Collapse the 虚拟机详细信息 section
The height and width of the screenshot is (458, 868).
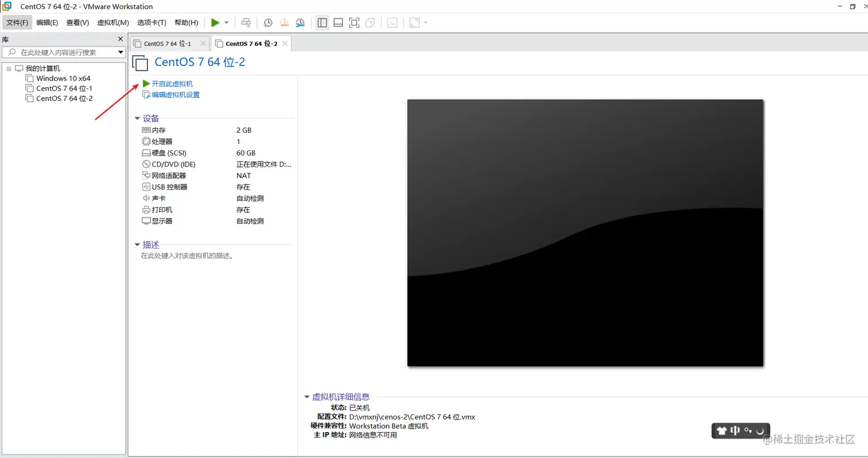[307, 396]
